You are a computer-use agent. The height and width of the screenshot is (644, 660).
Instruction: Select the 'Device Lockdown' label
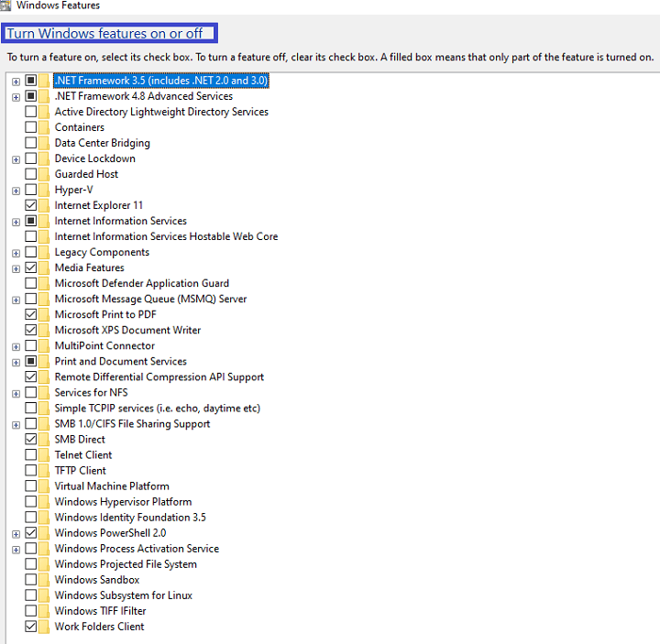(94, 158)
